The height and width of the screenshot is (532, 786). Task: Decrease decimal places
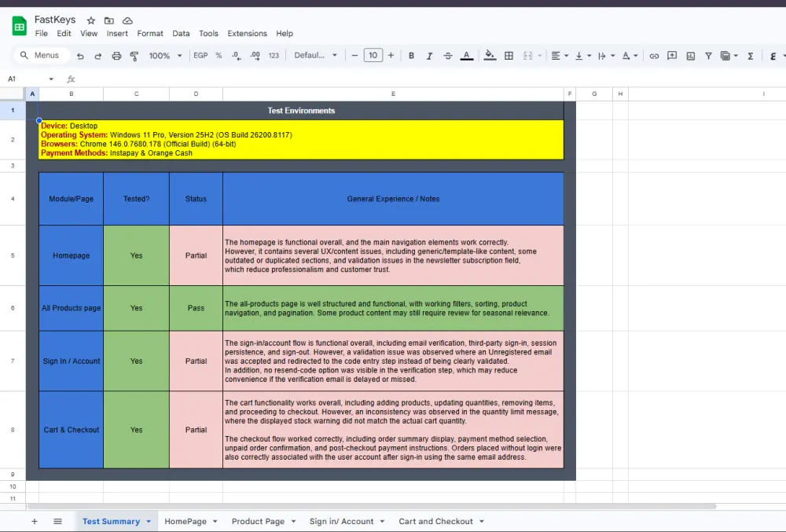click(x=237, y=56)
